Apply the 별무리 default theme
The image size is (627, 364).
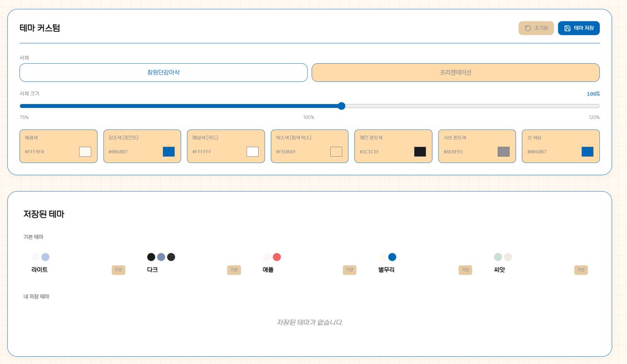(425, 264)
